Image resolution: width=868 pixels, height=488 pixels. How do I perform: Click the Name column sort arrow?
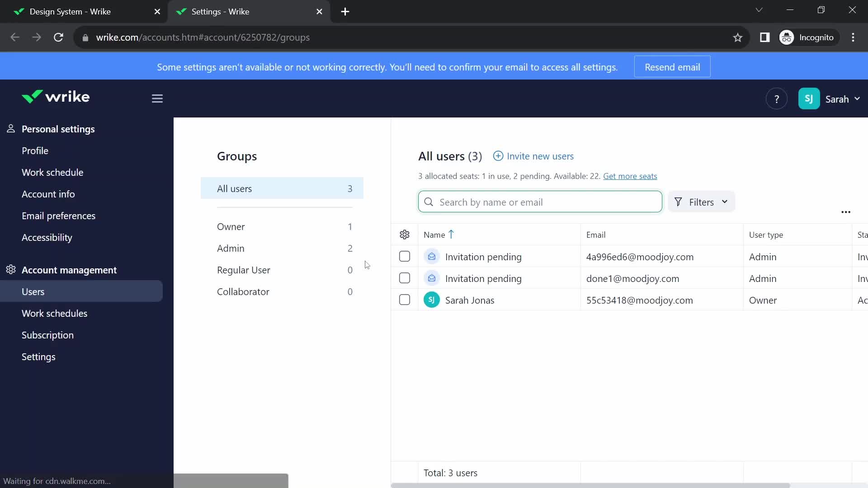(452, 234)
